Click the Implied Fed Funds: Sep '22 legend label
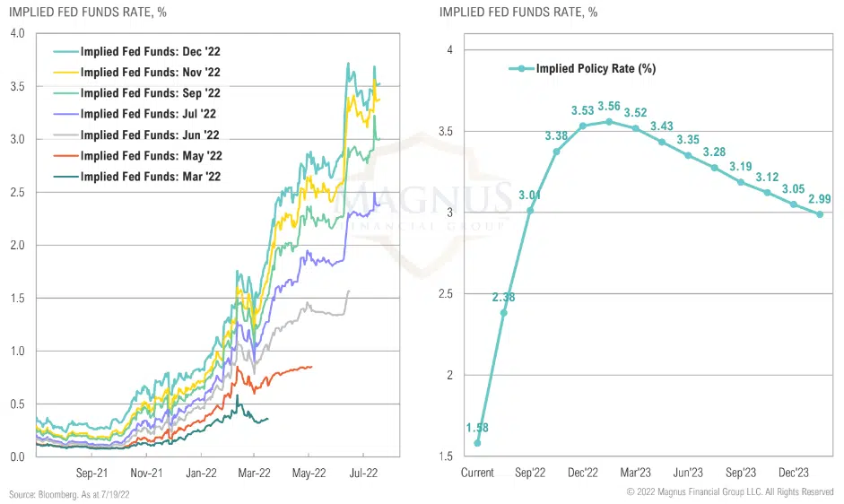 148,93
